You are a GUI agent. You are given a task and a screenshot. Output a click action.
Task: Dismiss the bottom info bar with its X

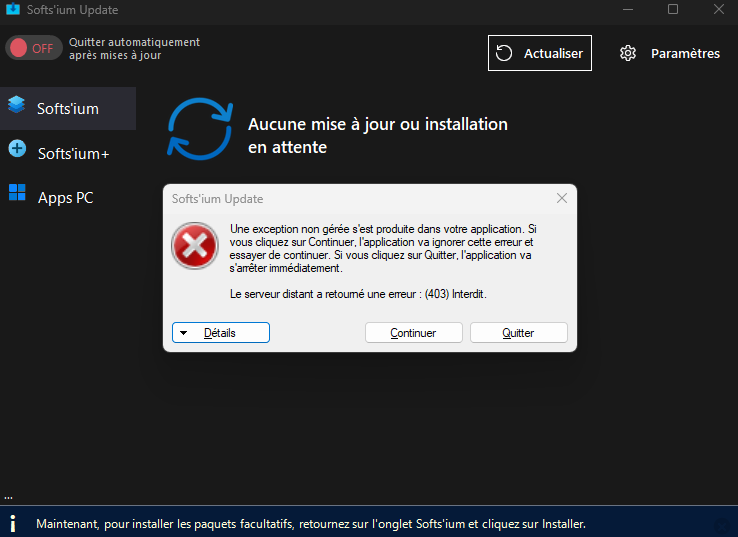tap(722, 526)
